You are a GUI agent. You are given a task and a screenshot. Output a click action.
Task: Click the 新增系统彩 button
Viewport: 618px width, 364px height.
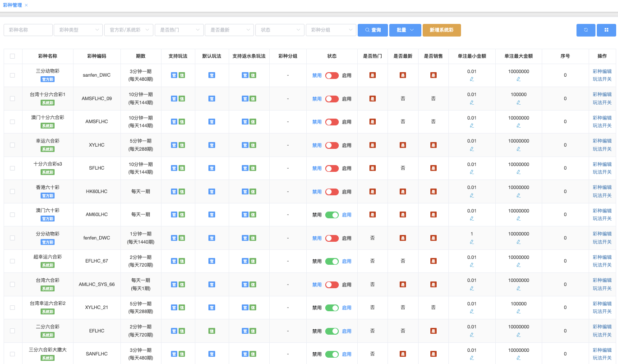441,30
